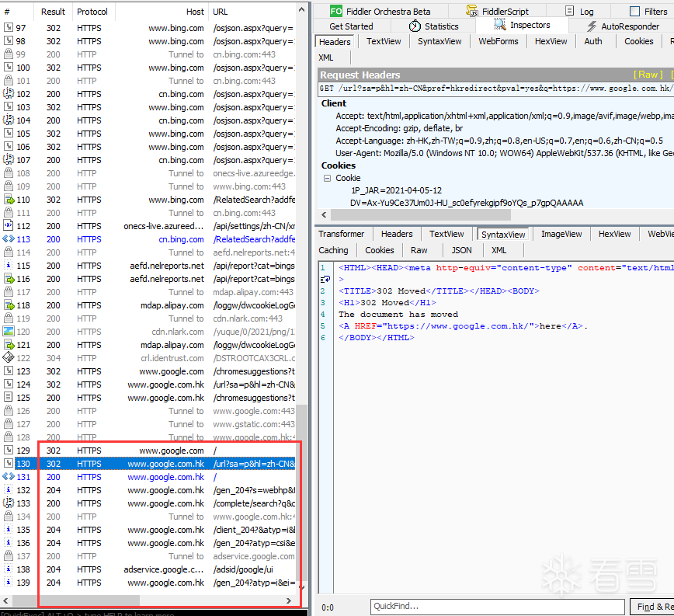Click the HTML icon of session 131
674x616 pixels.
tap(9, 476)
